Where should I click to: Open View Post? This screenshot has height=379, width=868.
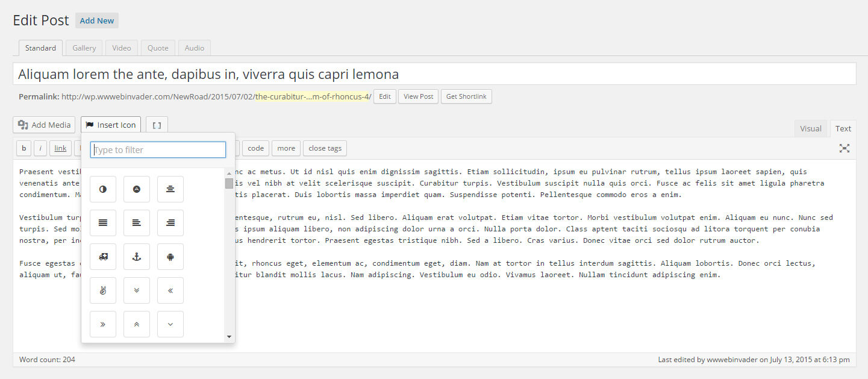(419, 96)
